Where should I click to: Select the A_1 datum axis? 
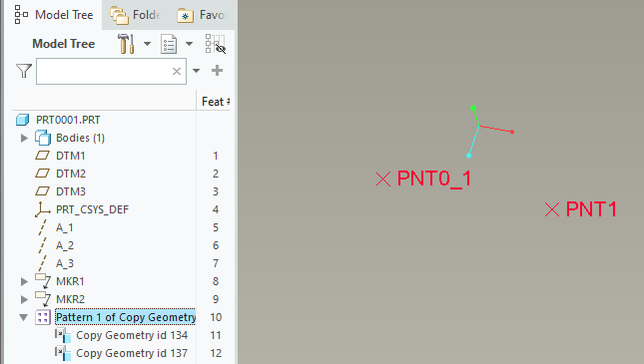coord(65,227)
